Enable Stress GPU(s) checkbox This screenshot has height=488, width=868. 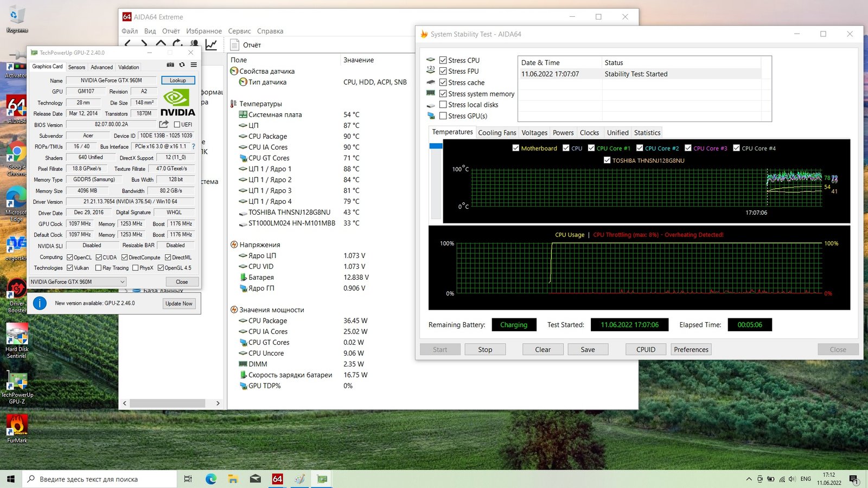(x=443, y=116)
